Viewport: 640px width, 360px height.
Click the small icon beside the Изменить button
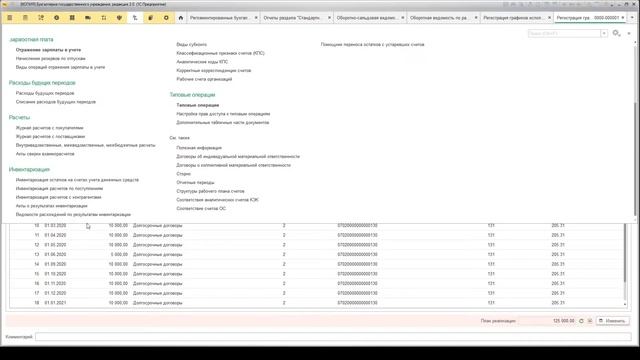(x=590, y=321)
